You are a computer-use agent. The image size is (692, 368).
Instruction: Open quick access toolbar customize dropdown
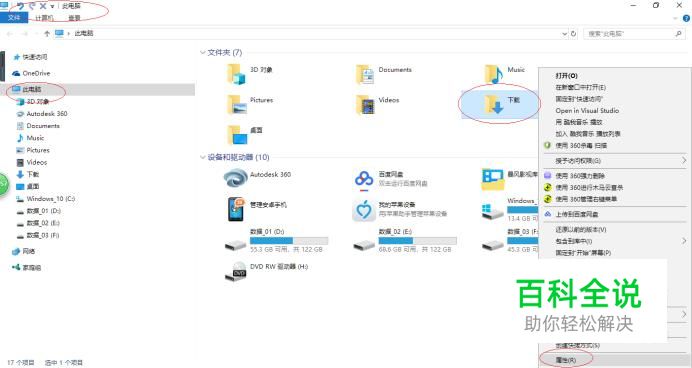coord(52,7)
